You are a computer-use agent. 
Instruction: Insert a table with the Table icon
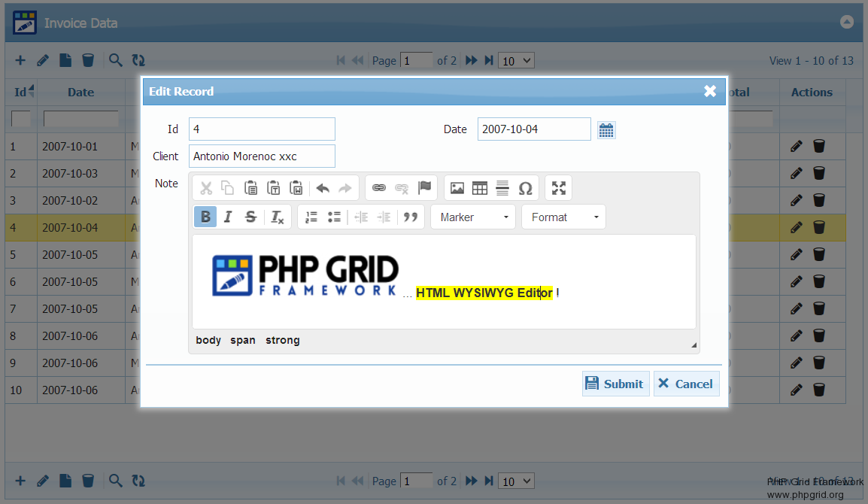480,188
